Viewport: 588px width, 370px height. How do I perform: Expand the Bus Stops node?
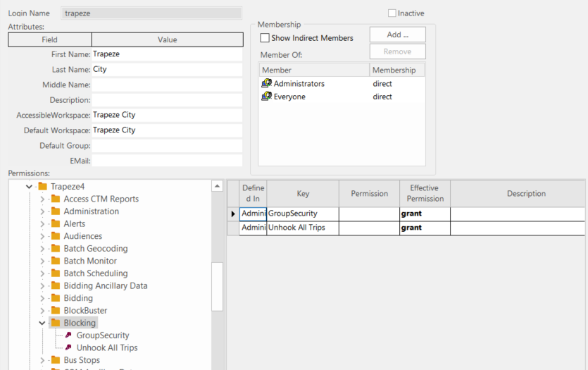coord(42,360)
